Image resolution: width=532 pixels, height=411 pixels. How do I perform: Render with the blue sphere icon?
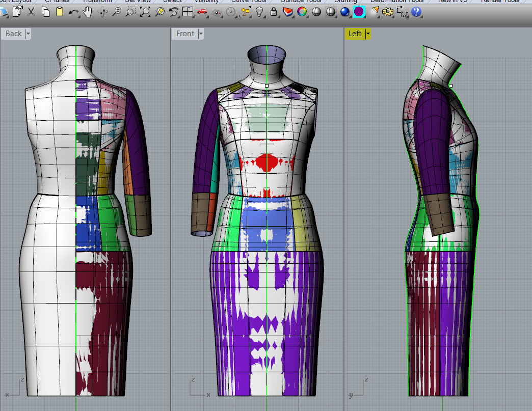click(345, 12)
